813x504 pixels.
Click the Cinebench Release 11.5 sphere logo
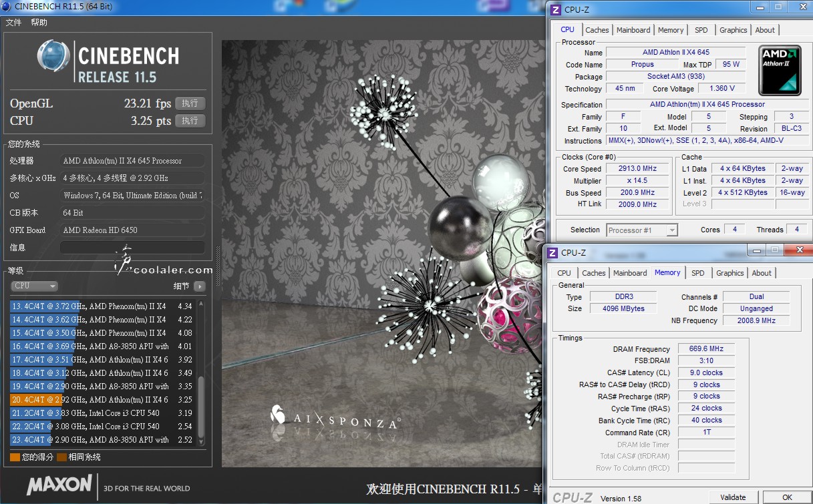[x=54, y=57]
